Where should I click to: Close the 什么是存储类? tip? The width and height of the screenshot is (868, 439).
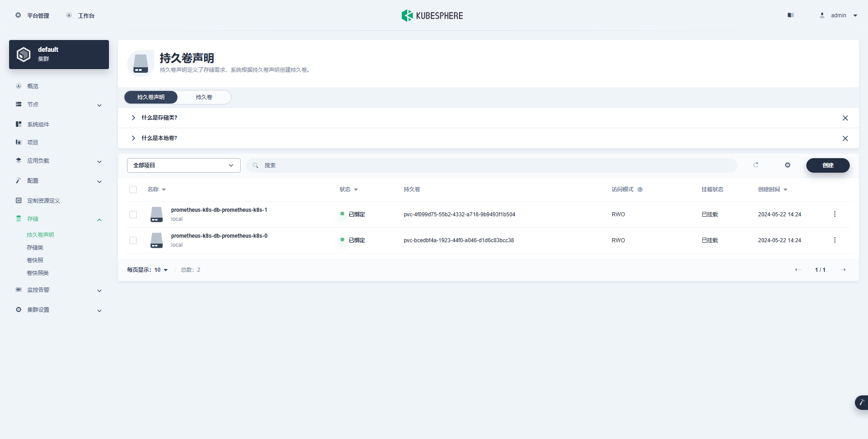(x=845, y=118)
